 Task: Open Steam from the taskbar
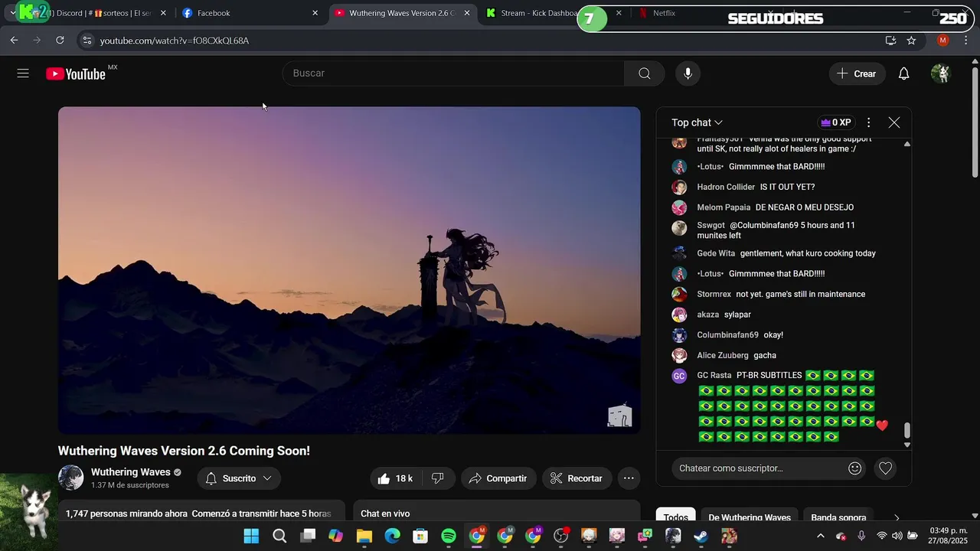click(701, 536)
